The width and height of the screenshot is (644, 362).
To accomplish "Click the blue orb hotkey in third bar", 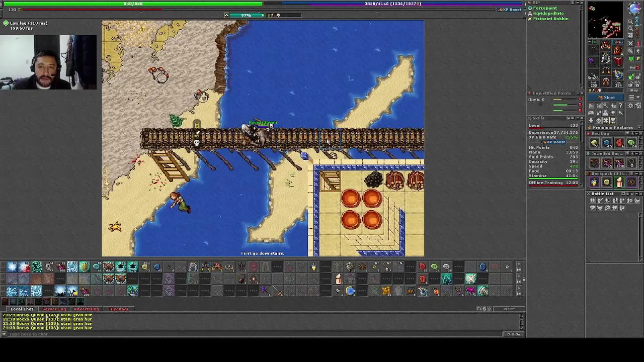I will point(350,291).
